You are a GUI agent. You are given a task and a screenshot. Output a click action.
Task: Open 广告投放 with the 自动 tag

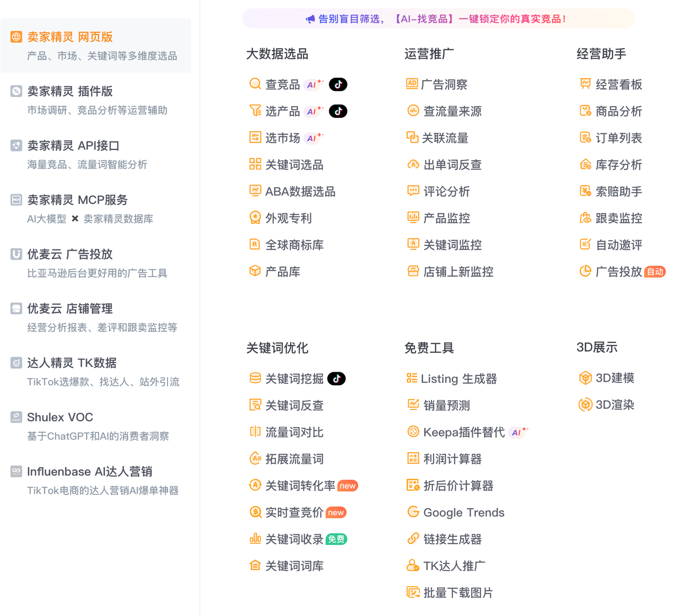click(618, 272)
